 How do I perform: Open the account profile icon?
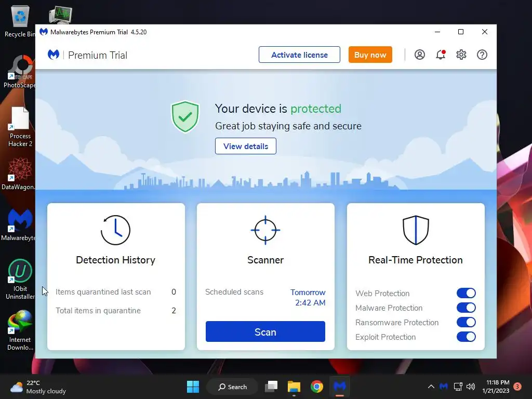420,55
